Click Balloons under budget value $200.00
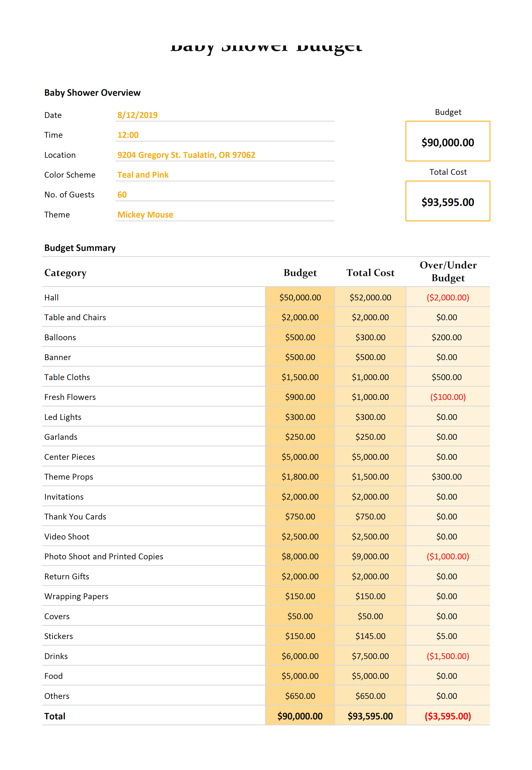Image resolution: width=532 pixels, height=770 pixels. click(x=447, y=337)
